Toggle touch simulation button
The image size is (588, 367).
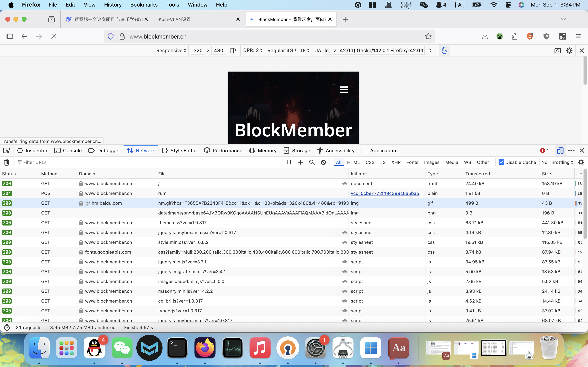click(x=444, y=51)
